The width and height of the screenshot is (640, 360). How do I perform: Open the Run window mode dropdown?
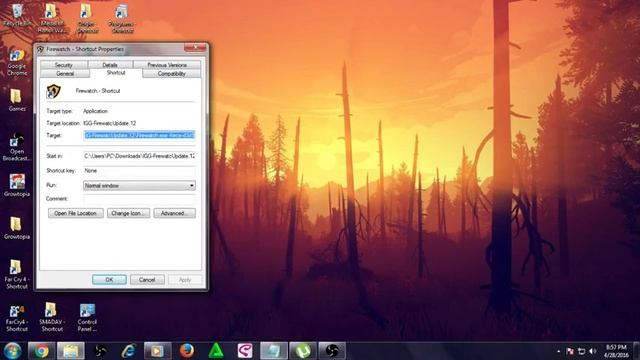point(139,186)
